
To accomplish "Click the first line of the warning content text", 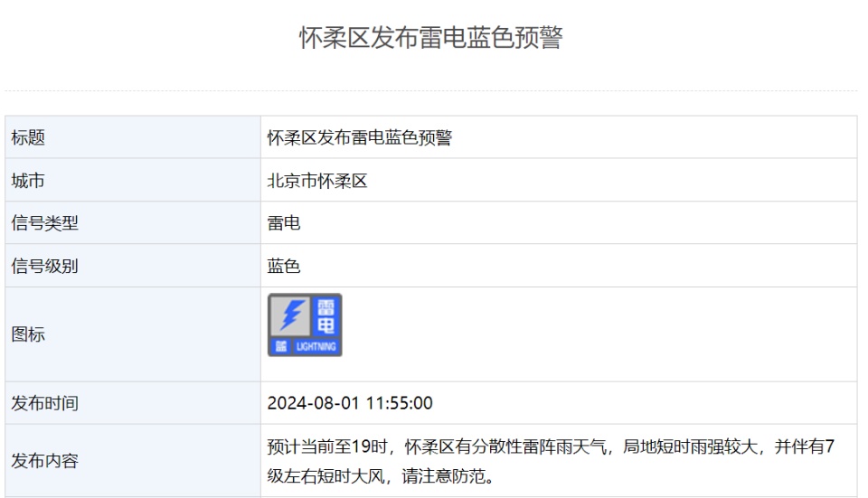I will tap(553, 447).
